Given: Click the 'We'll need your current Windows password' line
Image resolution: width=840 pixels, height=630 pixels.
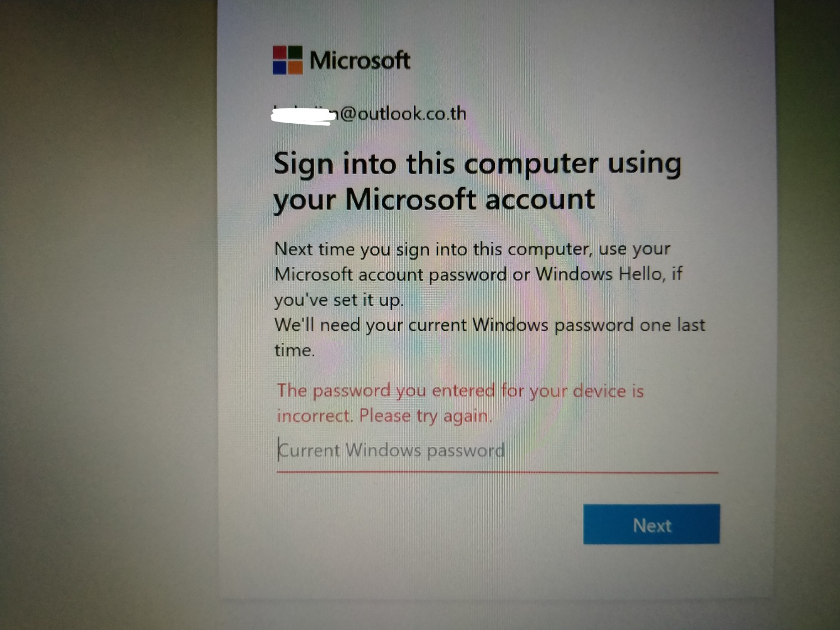Looking at the screenshot, I should [489, 325].
